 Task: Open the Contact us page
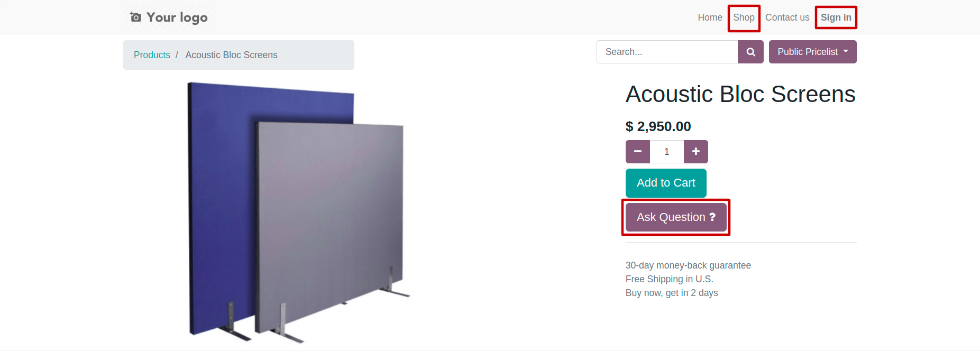click(x=787, y=17)
